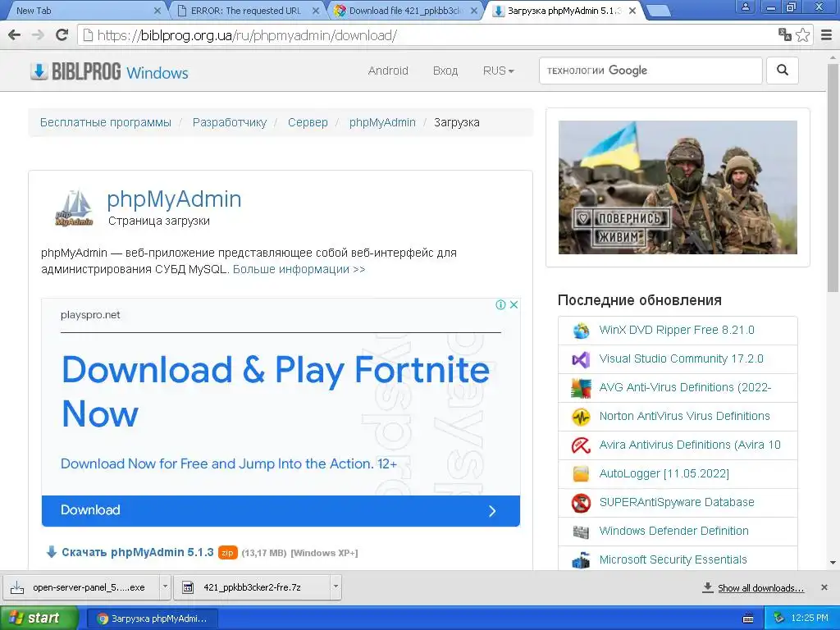This screenshot has width=840, height=630.
Task: Click the BIBLPROG Windows logo
Action: (109, 71)
